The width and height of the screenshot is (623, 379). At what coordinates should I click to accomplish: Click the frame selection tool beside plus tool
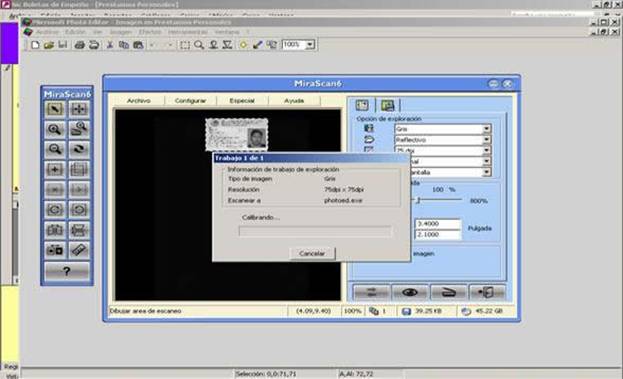79,170
